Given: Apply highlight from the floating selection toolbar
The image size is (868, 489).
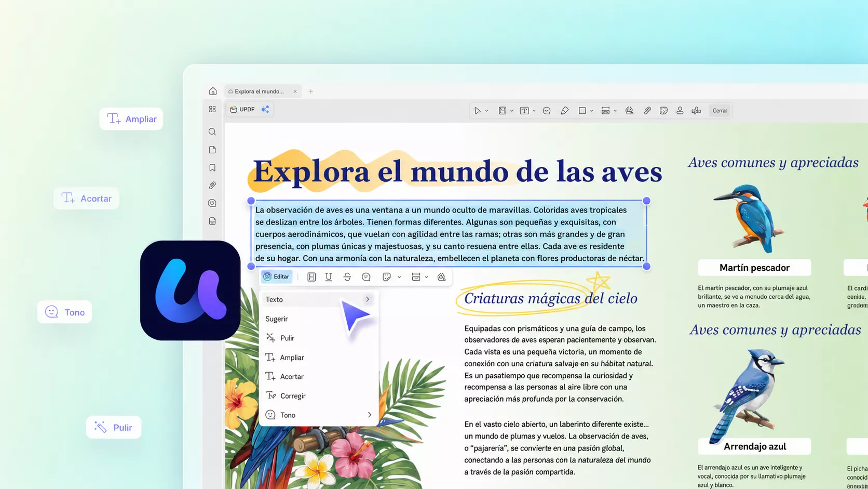Looking at the screenshot, I should click(311, 277).
